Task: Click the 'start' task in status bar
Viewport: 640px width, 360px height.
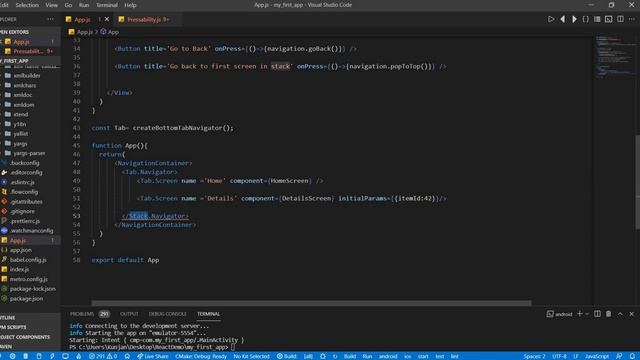Action: point(423,356)
